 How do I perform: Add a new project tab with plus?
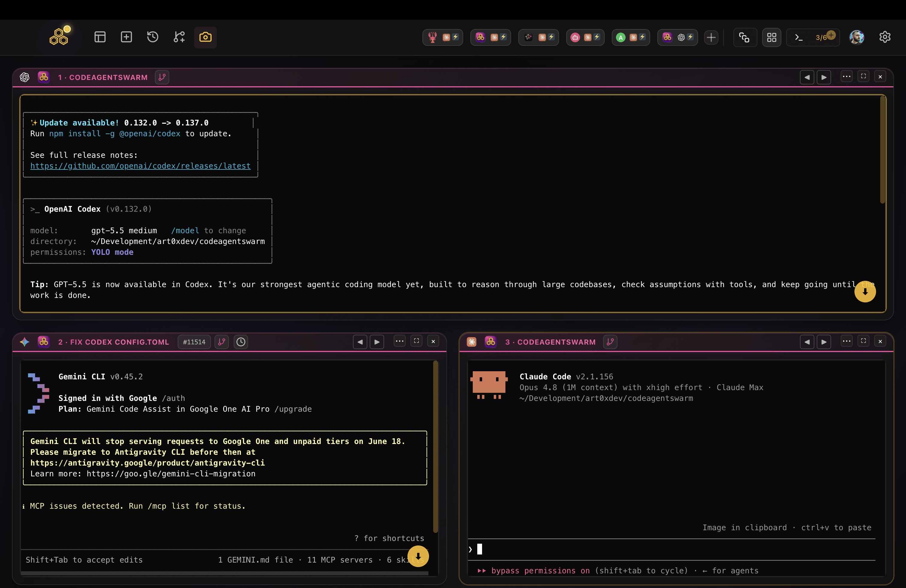pos(711,37)
